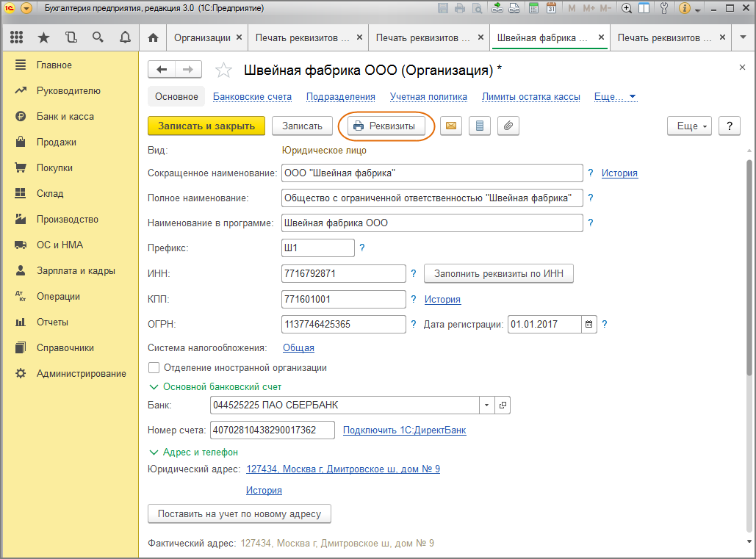Click help question mark next to Префикс
Screen dimensions: 756x559
click(x=362, y=248)
